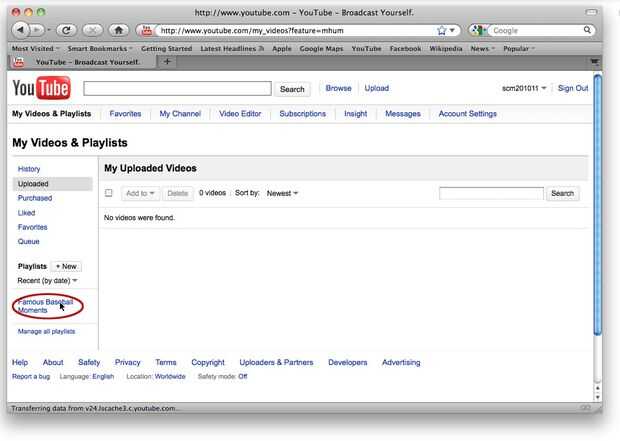Click Manage all playlists

46,331
